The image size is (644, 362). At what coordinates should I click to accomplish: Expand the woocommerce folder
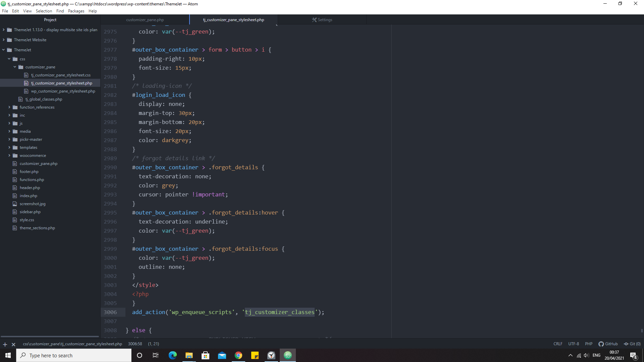9,155
